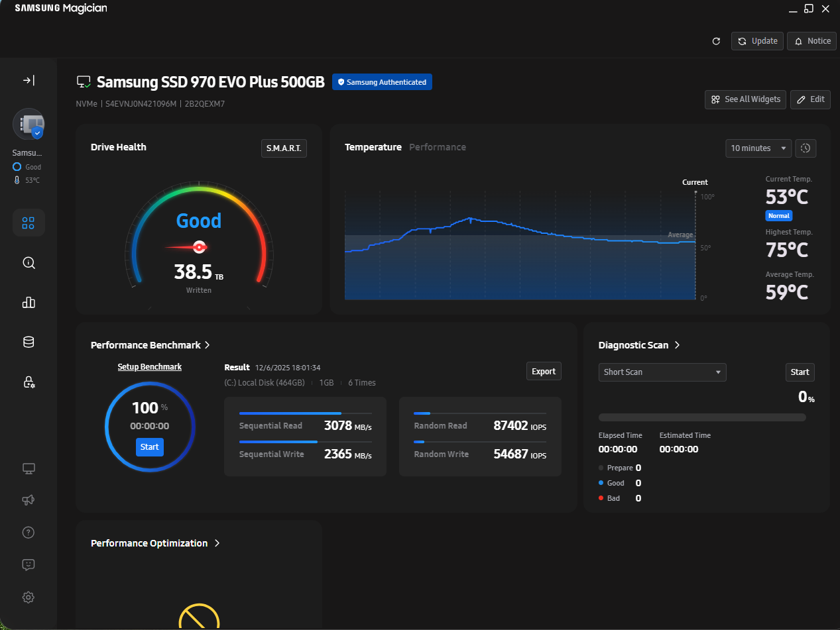Viewport: 840px width, 630px height.
Task: Expand the Diagnostic Scan section arrow
Action: pyautogui.click(x=677, y=345)
